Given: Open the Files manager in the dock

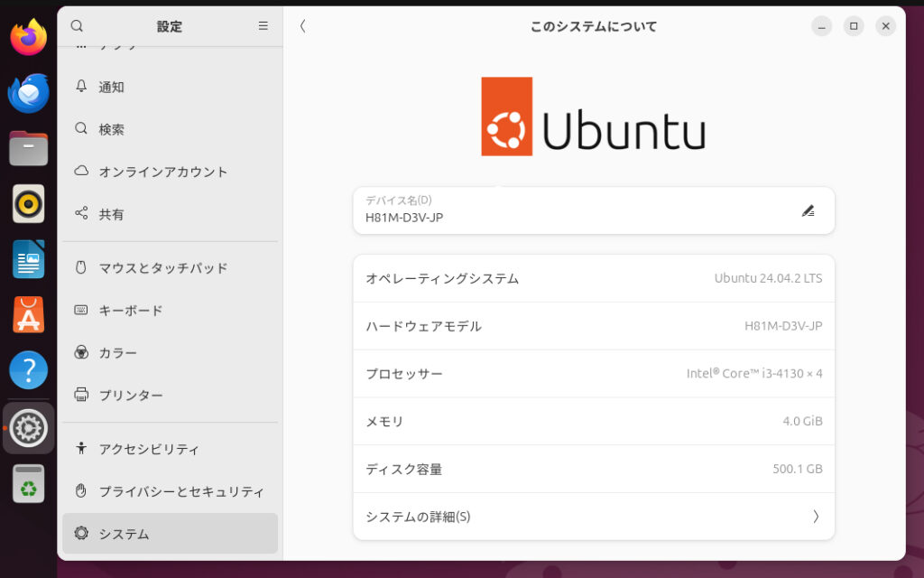Looking at the screenshot, I should 28,148.
